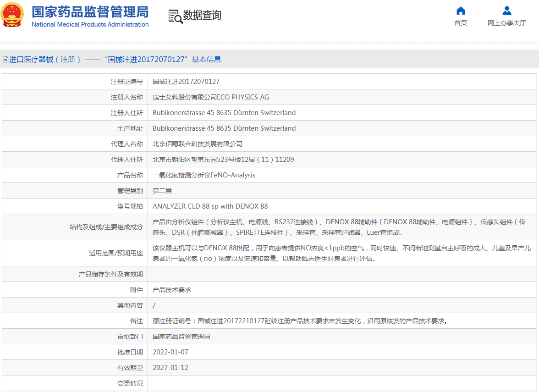The height and width of the screenshot is (392, 539).
Task: Click agent name 北京佰嗯联合科技发展有限公司
Action: pos(198,144)
